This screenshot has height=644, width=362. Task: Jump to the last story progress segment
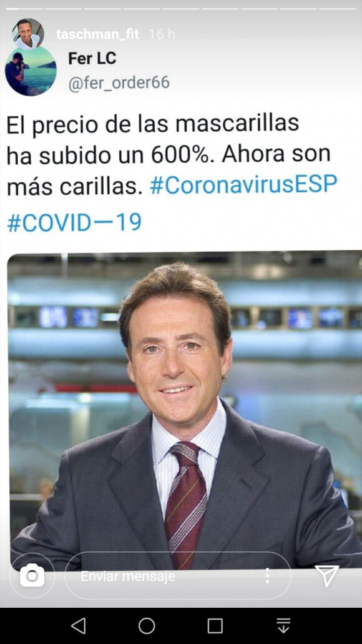point(338,9)
